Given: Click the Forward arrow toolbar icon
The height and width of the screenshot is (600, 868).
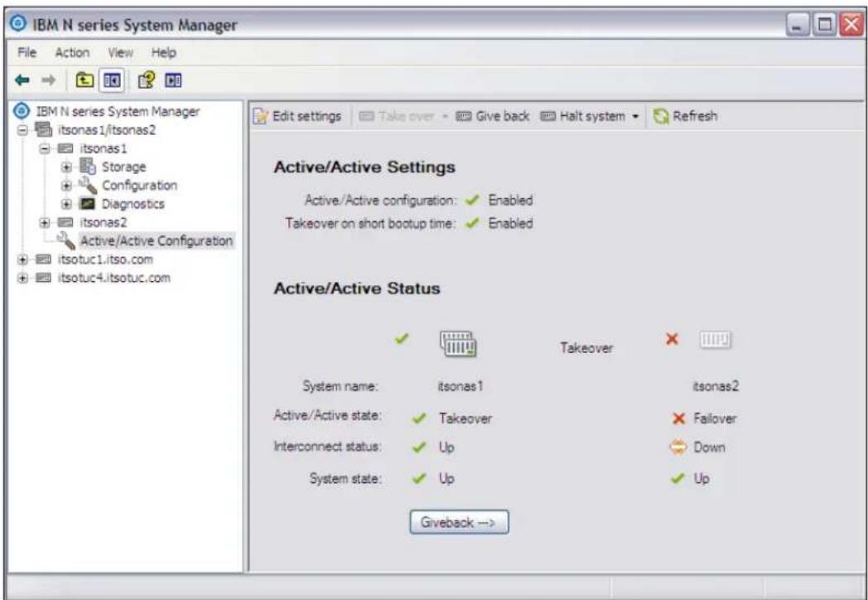Looking at the screenshot, I should pyautogui.click(x=49, y=81).
